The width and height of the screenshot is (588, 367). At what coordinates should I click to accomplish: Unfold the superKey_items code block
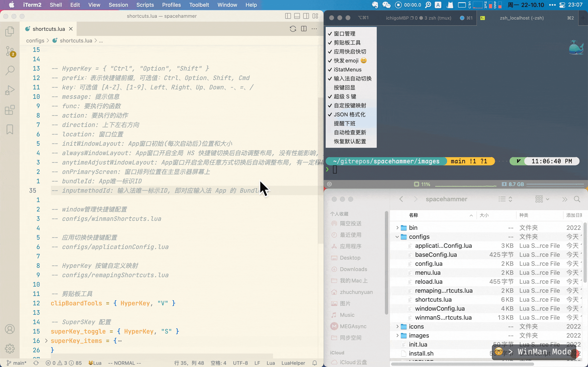pos(46,341)
